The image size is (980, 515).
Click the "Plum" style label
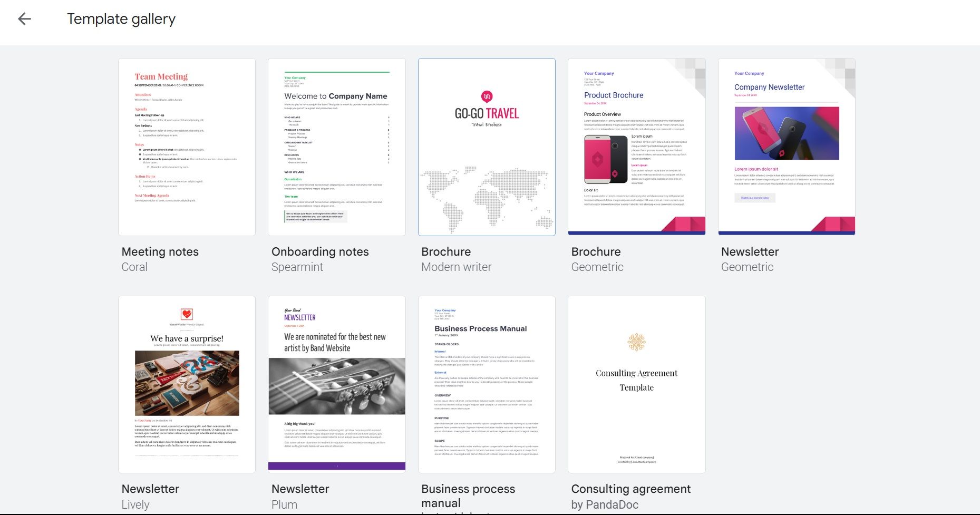285,504
